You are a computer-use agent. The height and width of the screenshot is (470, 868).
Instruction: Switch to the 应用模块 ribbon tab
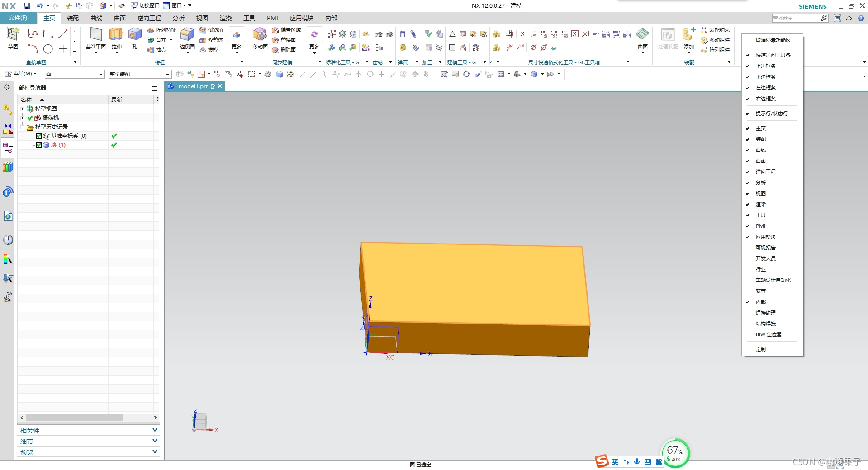coord(302,18)
